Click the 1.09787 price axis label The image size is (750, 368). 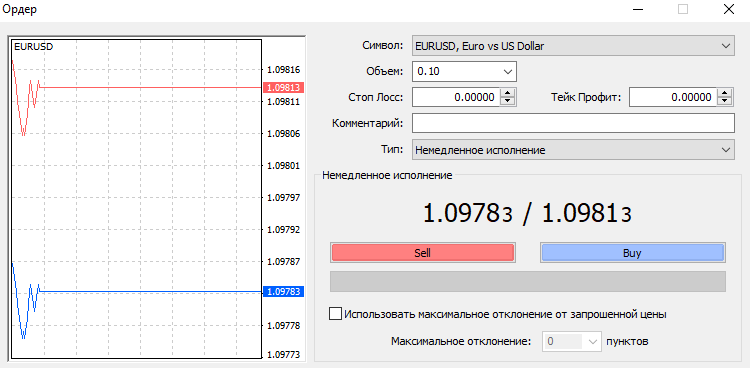pos(283,262)
